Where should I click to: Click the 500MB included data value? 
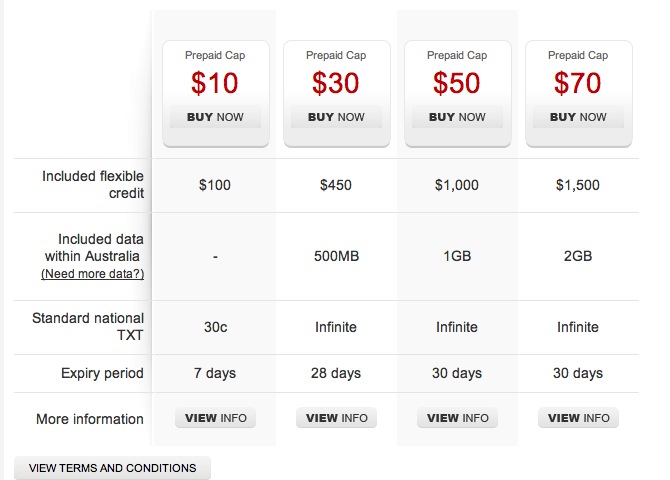pos(336,256)
